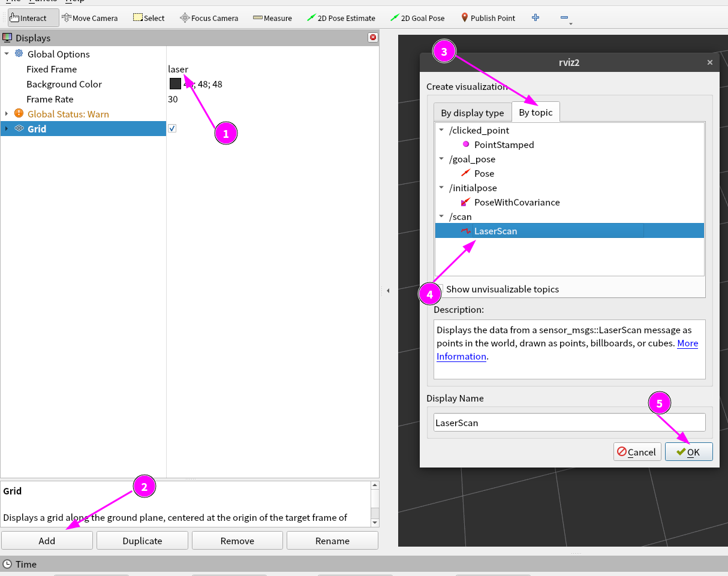Expand the Global Status: Warn item
This screenshot has height=576, width=728.
pyautogui.click(x=7, y=114)
